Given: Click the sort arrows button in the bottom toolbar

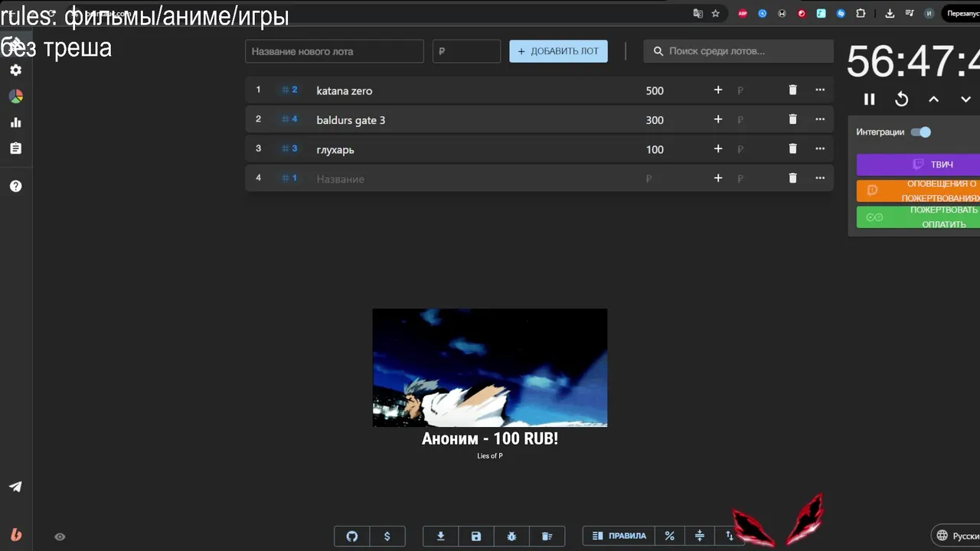Looking at the screenshot, I should pyautogui.click(x=728, y=536).
